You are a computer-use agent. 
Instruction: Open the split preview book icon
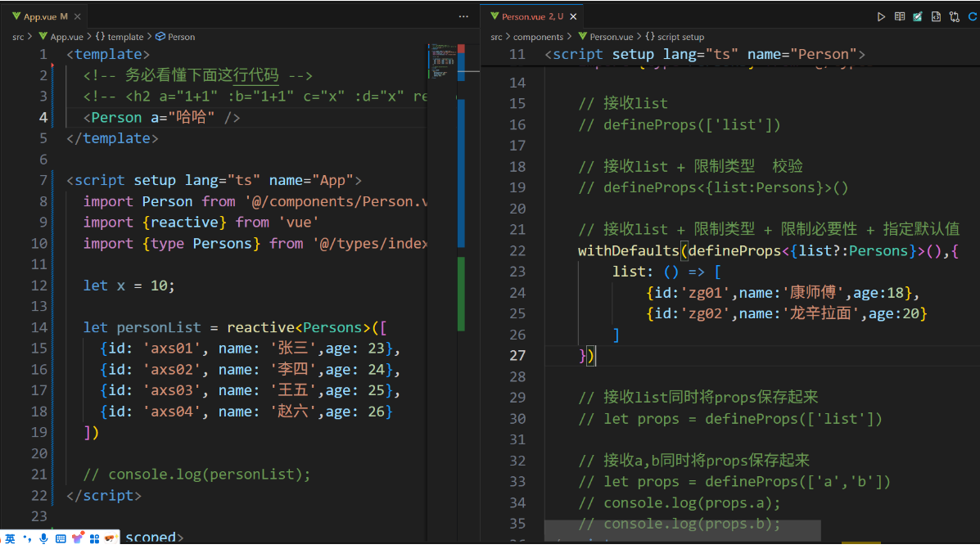click(900, 17)
